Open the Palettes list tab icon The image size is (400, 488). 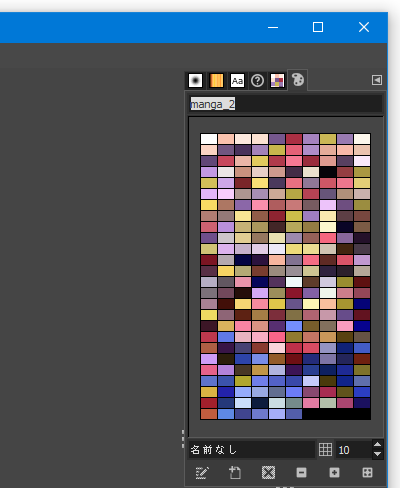pyautogui.click(x=277, y=81)
